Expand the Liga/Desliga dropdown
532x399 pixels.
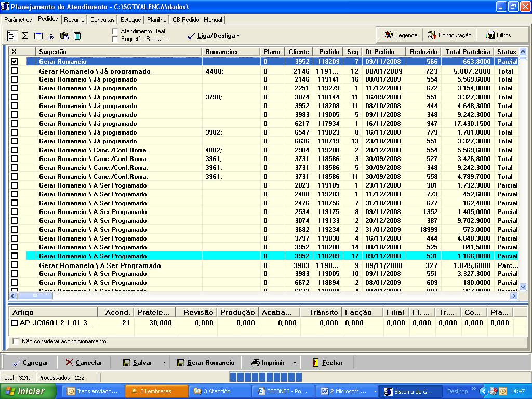click(x=214, y=36)
